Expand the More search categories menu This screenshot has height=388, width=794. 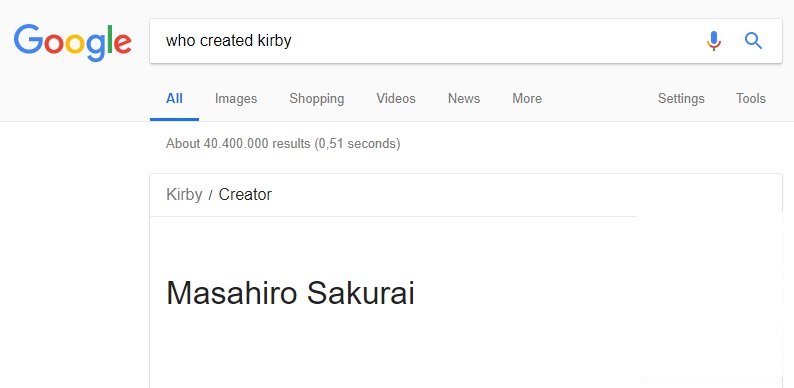pyautogui.click(x=527, y=98)
